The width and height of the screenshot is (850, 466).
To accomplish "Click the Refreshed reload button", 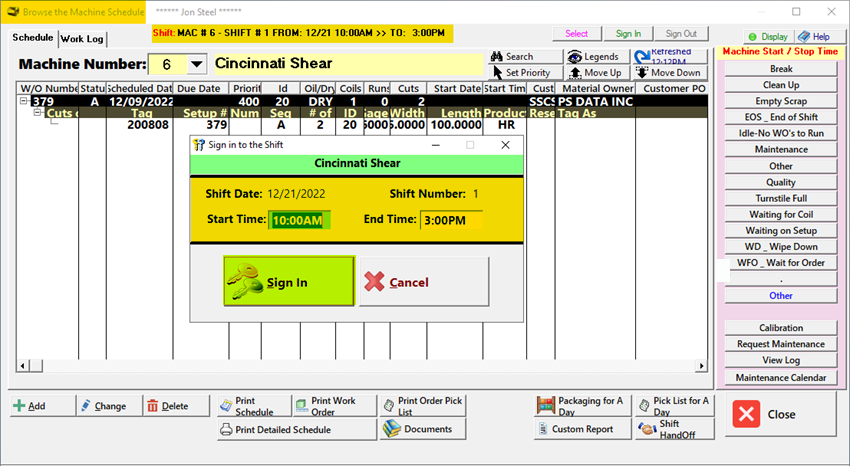I will (x=670, y=56).
